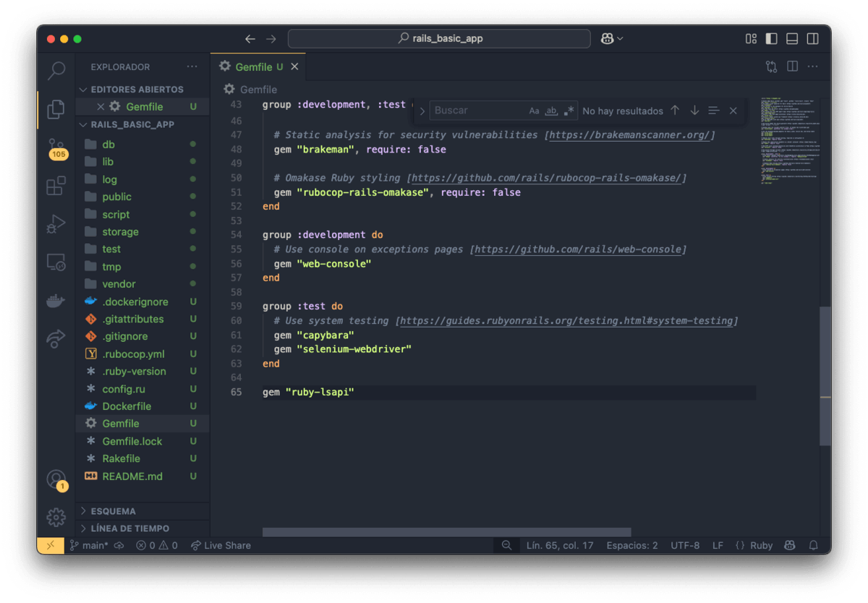The image size is (868, 603).
Task: Open .dockerignore file
Action: pyautogui.click(x=142, y=301)
